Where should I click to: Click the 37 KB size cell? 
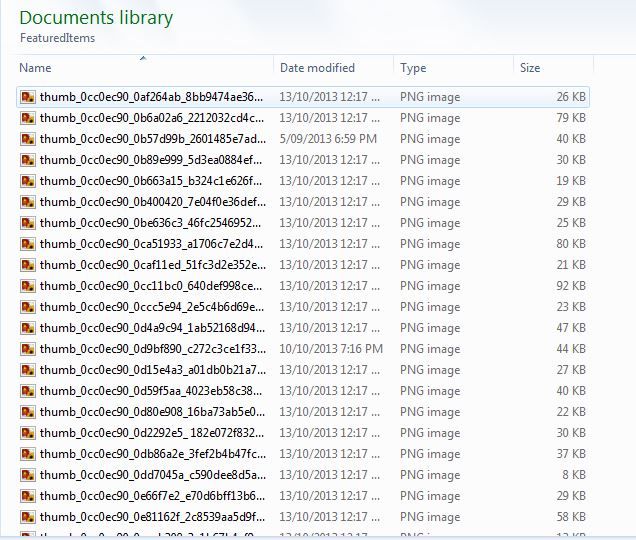pos(571,454)
